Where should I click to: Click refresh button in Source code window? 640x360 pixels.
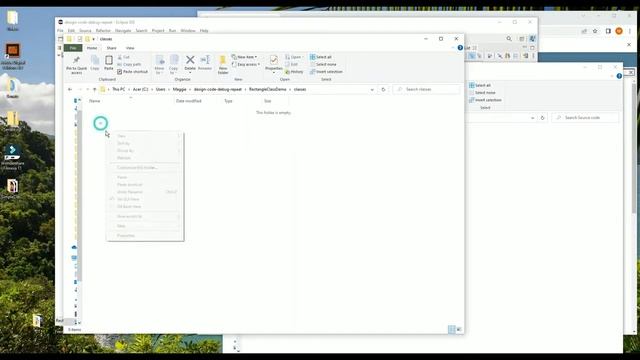tap(542, 118)
